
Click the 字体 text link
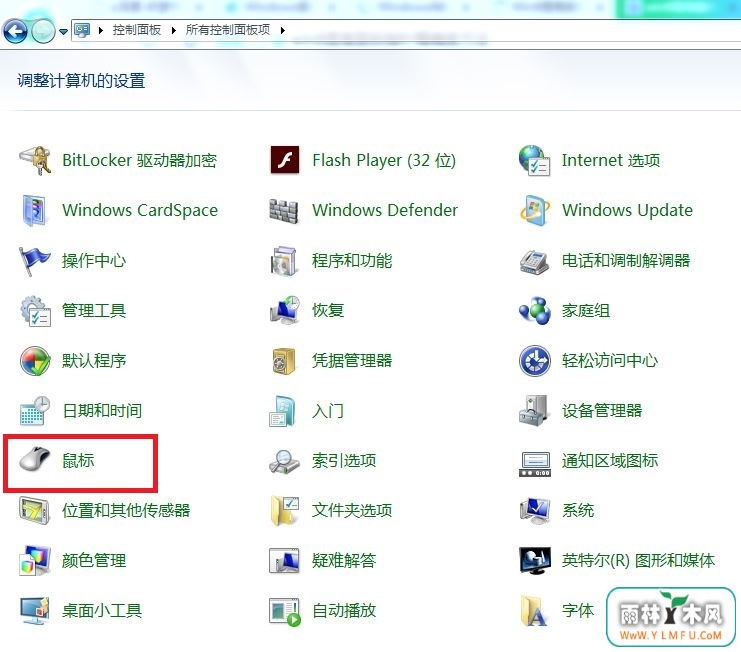[x=578, y=610]
